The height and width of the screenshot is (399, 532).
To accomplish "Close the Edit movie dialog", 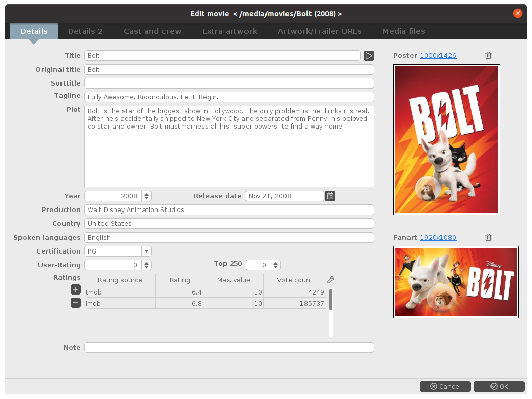I will point(518,13).
